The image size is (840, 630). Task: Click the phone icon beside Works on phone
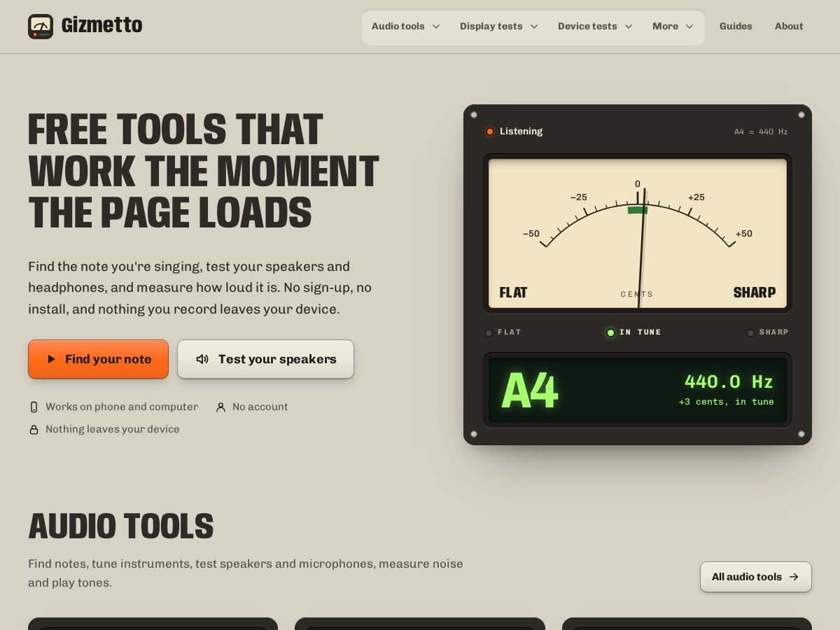click(x=34, y=407)
